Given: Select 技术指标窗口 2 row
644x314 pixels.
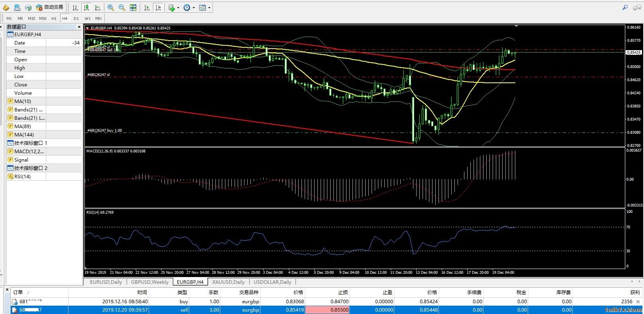Looking at the screenshot, I should pos(44,168).
